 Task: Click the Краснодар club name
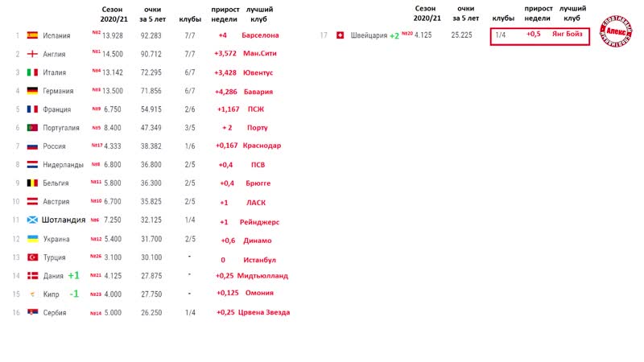pyautogui.click(x=262, y=146)
